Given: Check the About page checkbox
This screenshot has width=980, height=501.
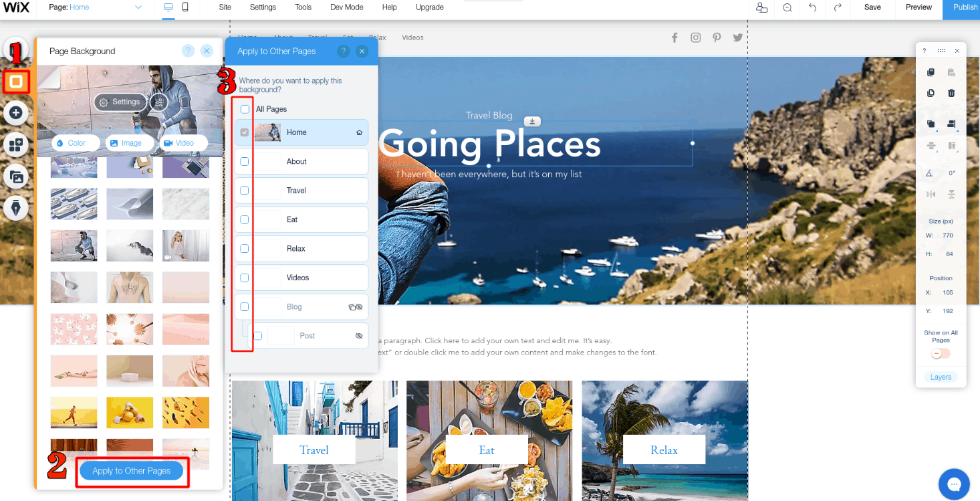Looking at the screenshot, I should click(244, 161).
